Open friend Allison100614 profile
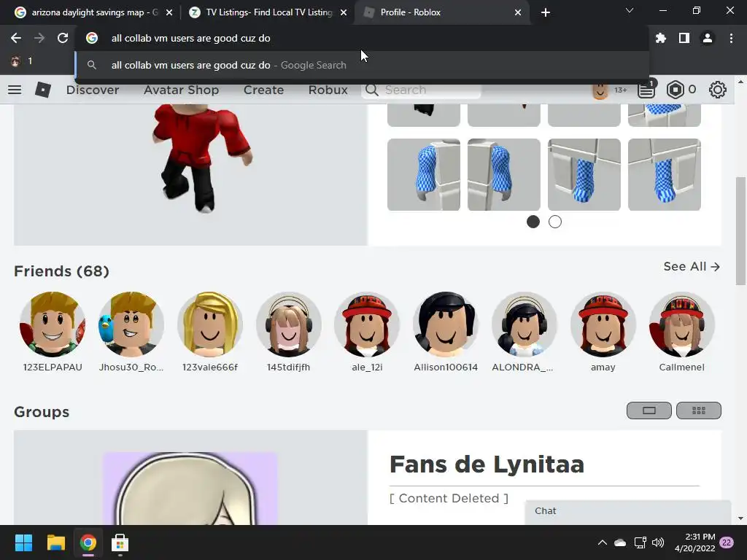 click(446, 332)
